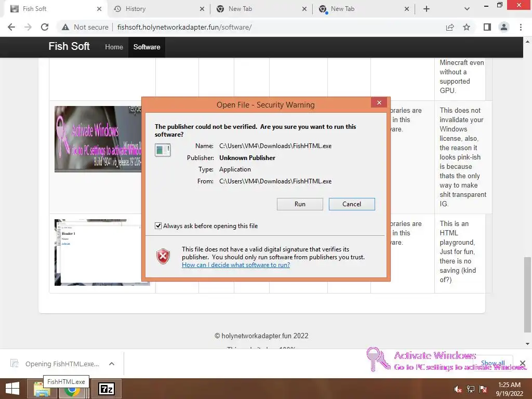Viewport: 532px width, 399px height.
Task: Click the browser Forward arrow
Action: click(28, 27)
